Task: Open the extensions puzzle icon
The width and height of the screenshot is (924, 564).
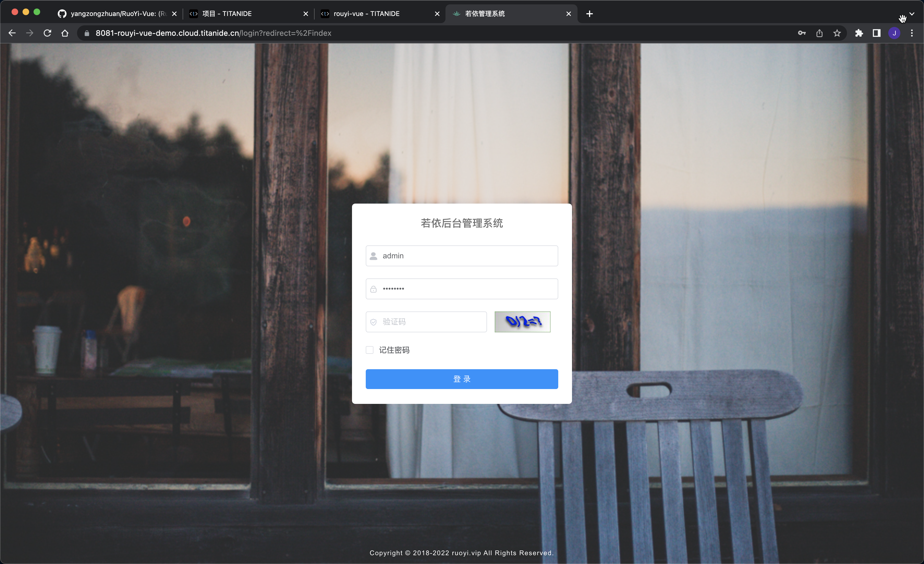Action: 859,33
